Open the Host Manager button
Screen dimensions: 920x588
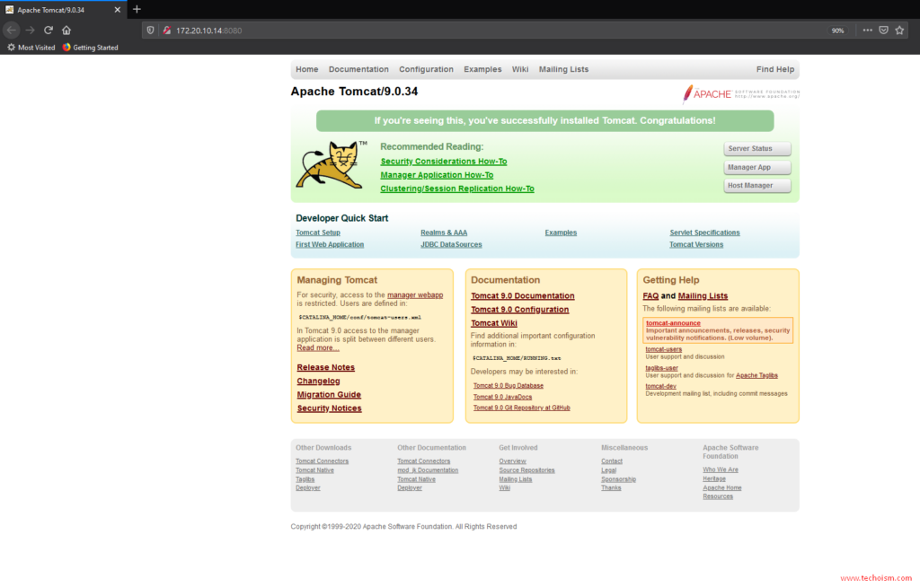(756, 185)
